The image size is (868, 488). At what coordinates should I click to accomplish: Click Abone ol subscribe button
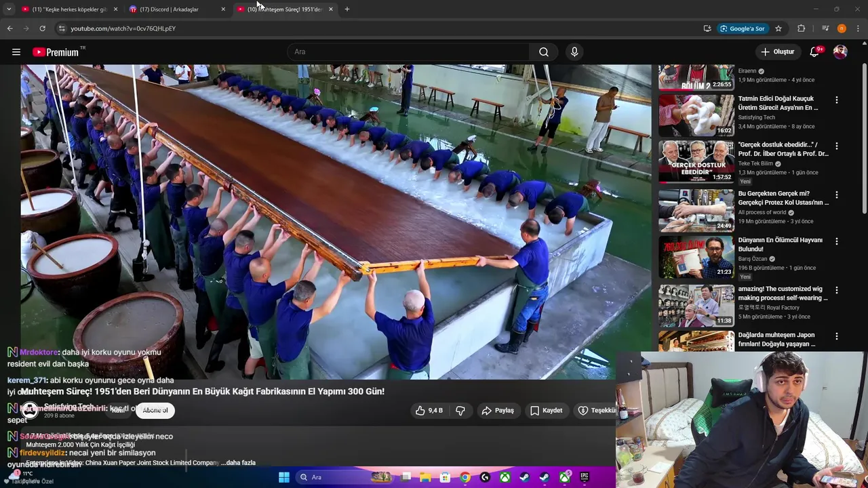point(155,410)
